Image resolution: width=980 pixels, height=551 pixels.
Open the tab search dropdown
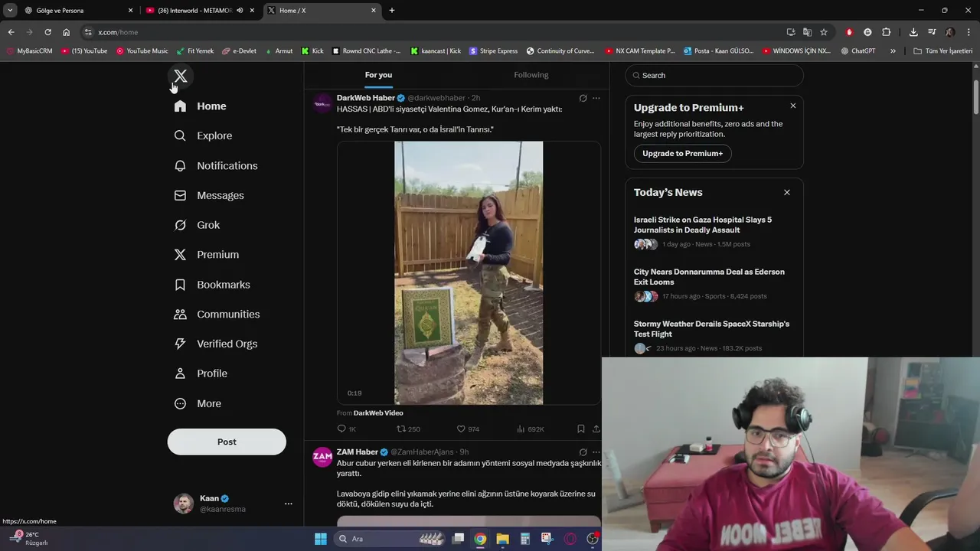coord(10,11)
